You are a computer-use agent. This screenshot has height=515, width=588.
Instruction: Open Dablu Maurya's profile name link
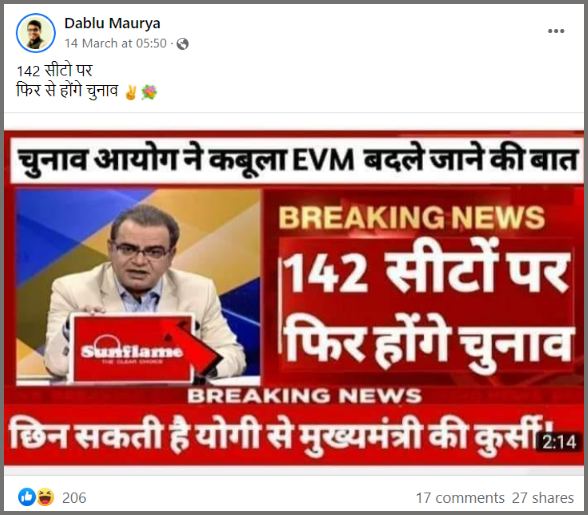point(112,23)
